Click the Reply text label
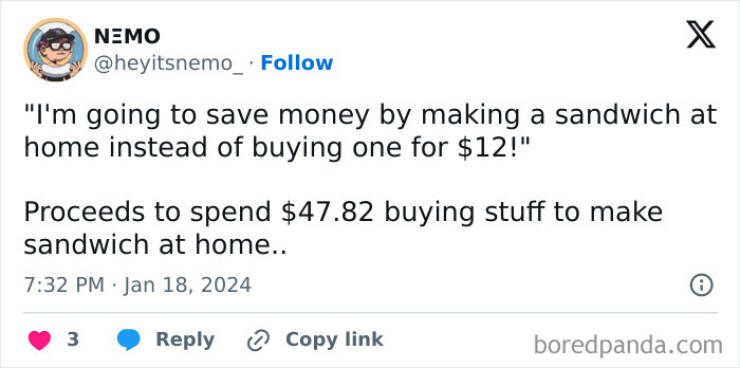This screenshot has width=740, height=368. point(185,340)
